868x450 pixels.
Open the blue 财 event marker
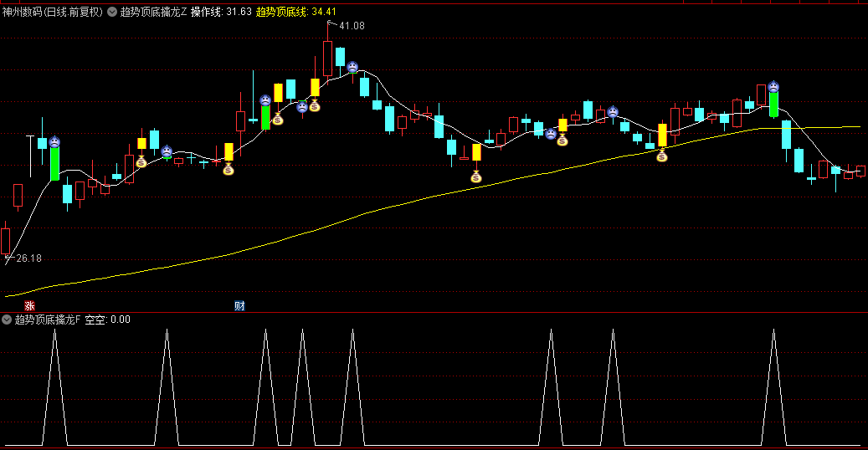[x=239, y=305]
